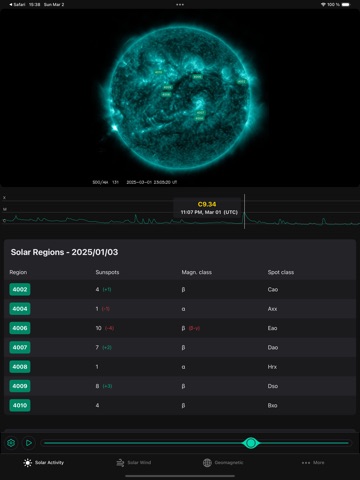The width and height of the screenshot is (360, 480).
Task: Click the vertical time marker on X-ray chart
Action: (244, 211)
